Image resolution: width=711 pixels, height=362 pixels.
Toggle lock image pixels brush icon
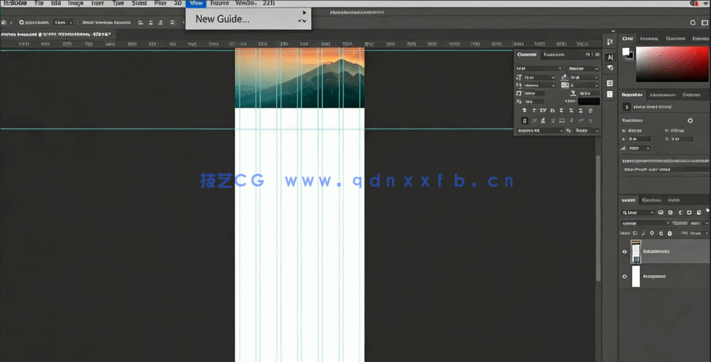644,234
